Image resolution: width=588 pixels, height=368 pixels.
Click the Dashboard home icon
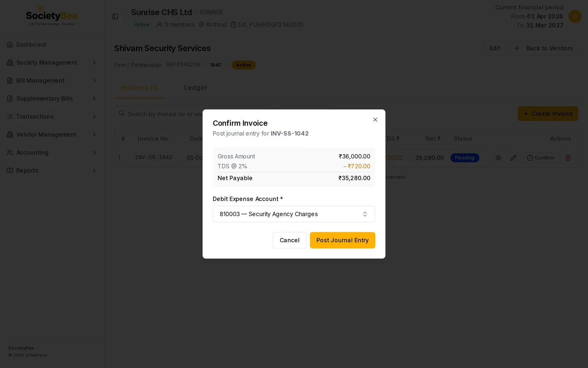10,45
